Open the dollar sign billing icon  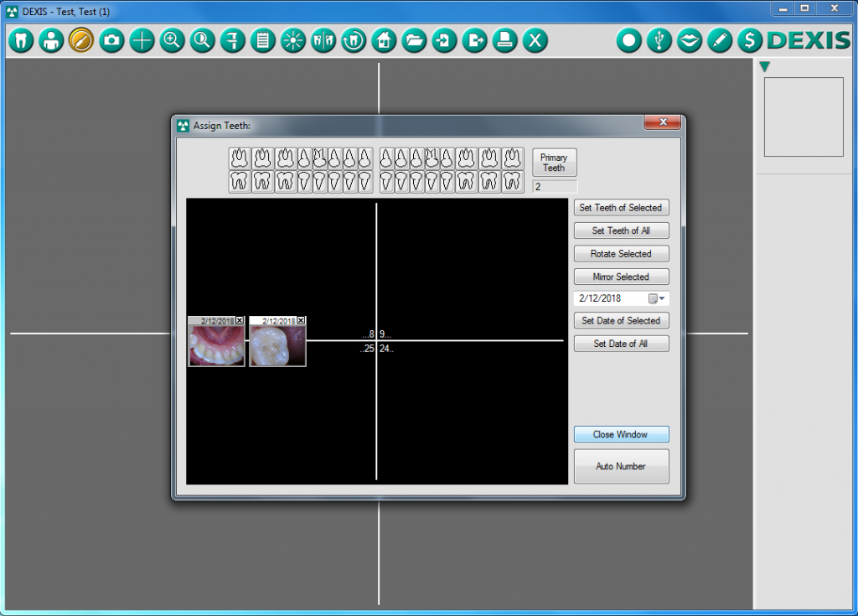click(749, 40)
